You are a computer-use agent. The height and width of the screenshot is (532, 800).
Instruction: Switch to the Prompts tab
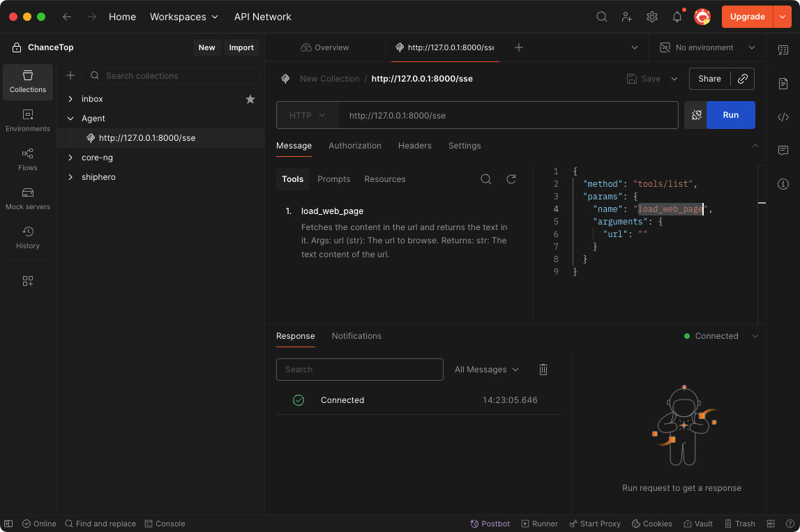(x=333, y=179)
